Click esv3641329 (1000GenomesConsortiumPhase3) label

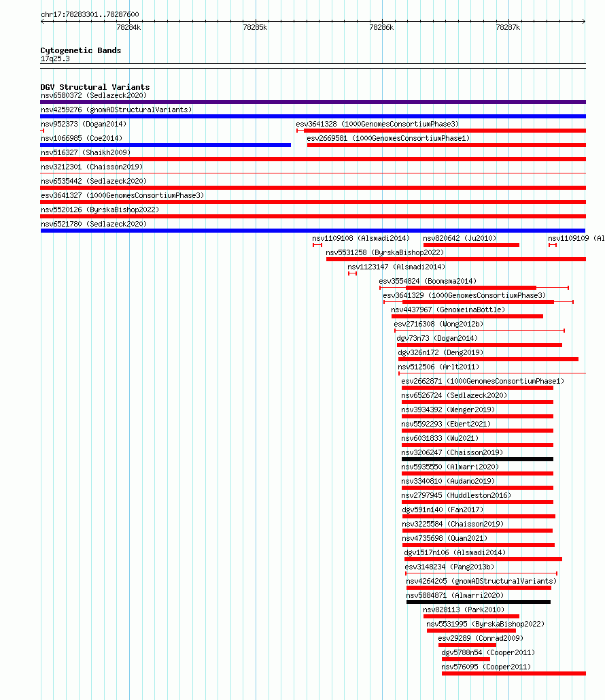(464, 295)
